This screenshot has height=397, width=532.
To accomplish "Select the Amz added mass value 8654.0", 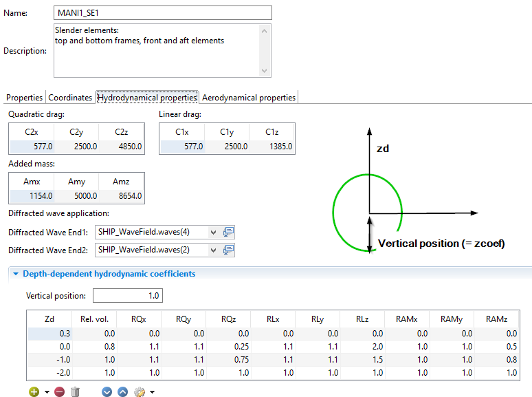I will click(122, 196).
